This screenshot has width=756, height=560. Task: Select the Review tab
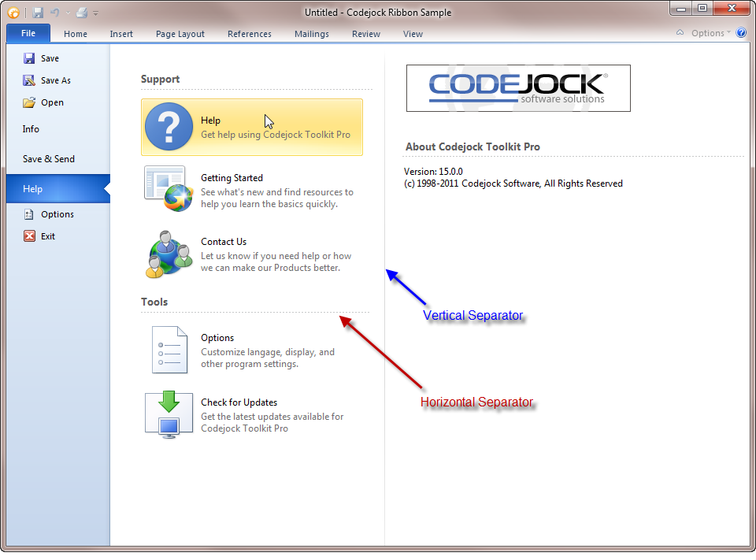(366, 34)
